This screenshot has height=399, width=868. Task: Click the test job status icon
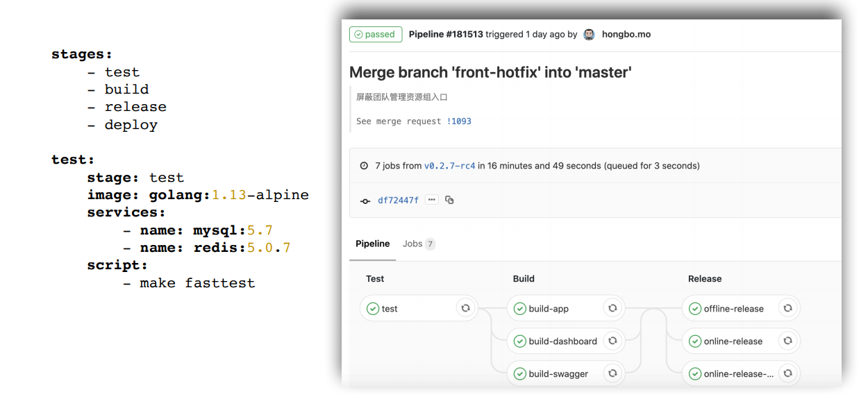[x=373, y=309]
